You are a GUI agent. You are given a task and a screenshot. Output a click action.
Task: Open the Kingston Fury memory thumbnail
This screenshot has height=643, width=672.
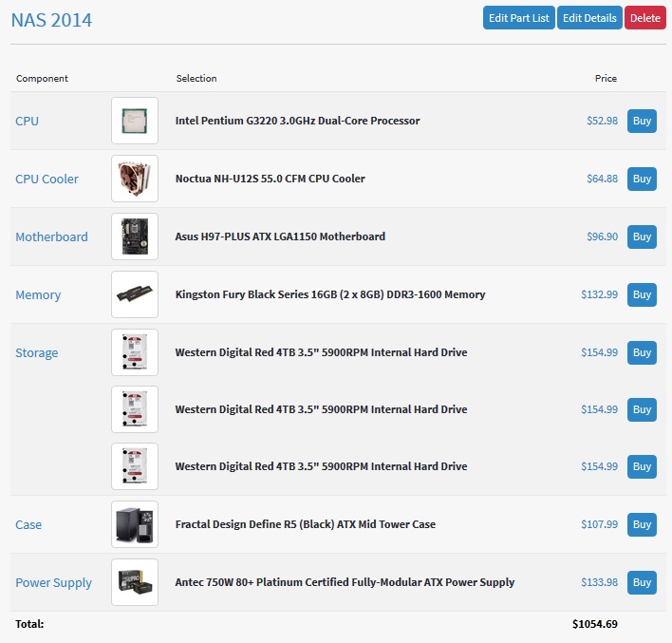tap(134, 294)
